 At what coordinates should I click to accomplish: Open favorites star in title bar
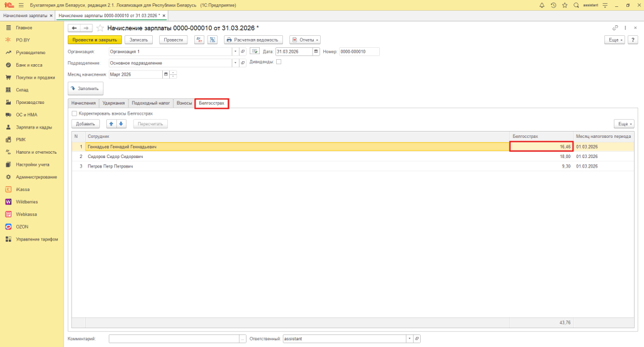[565, 5]
